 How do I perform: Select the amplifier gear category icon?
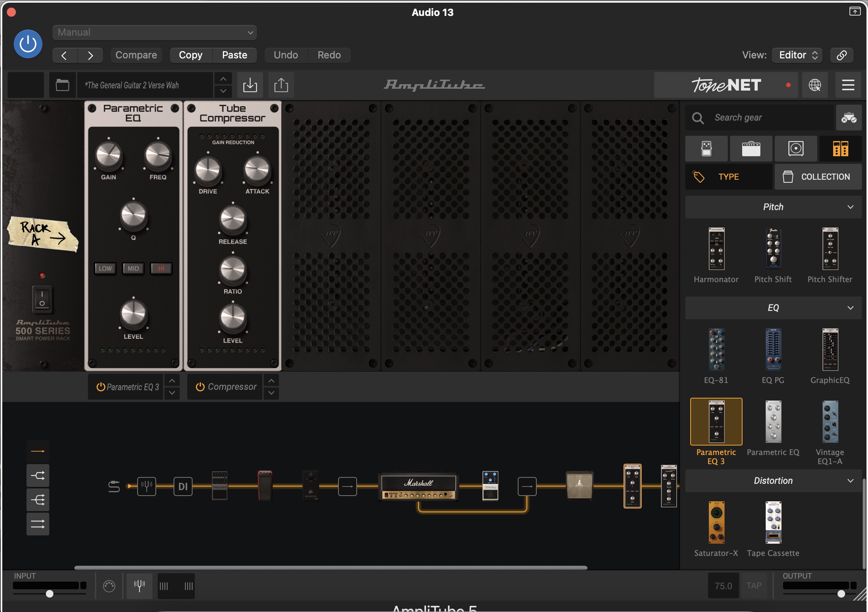coord(750,149)
